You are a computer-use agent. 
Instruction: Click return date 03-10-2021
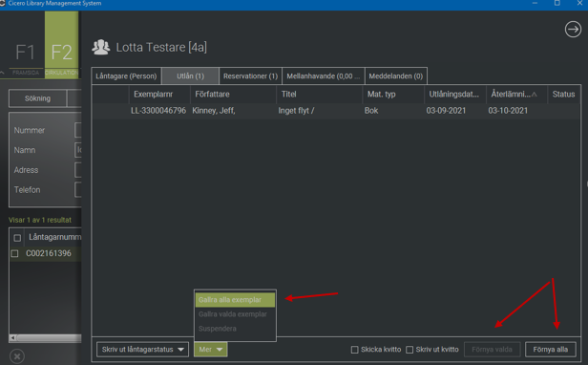pos(508,111)
